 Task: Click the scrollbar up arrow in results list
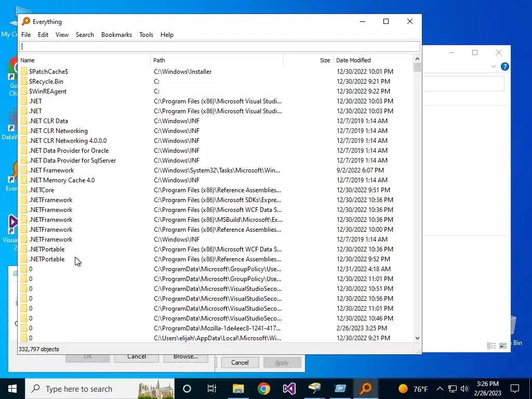pos(417,59)
